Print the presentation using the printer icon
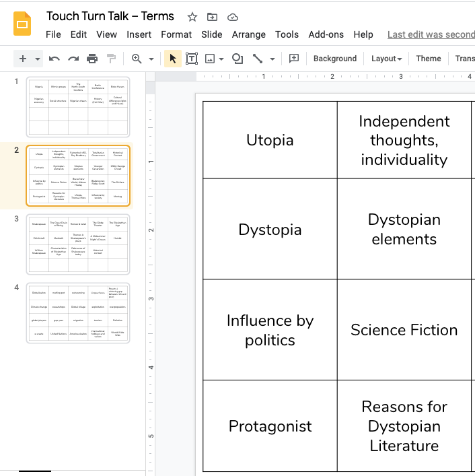 pos(92,59)
